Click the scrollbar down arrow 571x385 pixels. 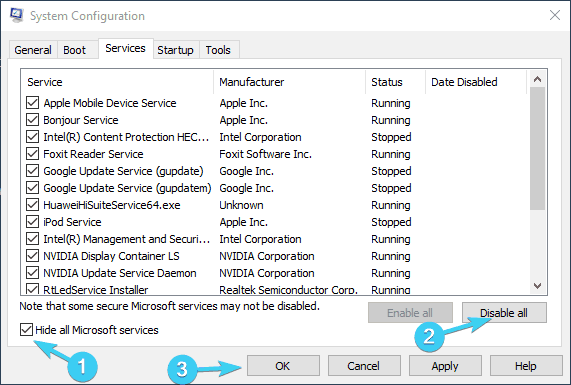(537, 286)
